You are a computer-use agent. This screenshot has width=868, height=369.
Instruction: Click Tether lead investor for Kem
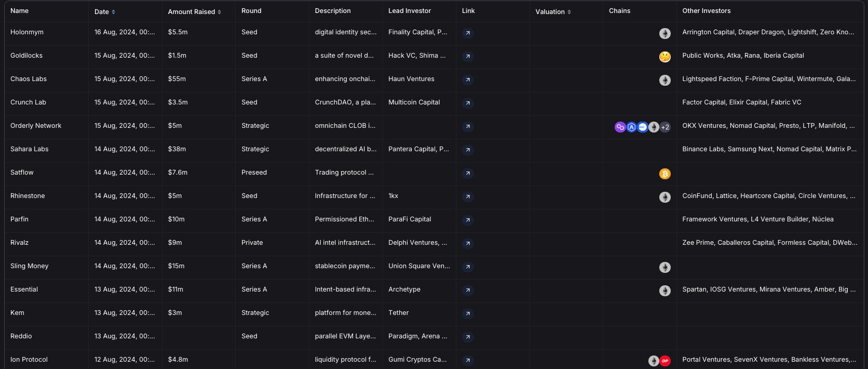[x=399, y=313]
